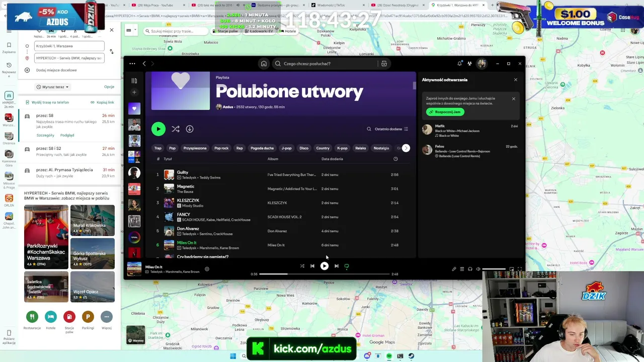Create a new playlist with the plus icon
644x362 pixels.
pos(134,93)
